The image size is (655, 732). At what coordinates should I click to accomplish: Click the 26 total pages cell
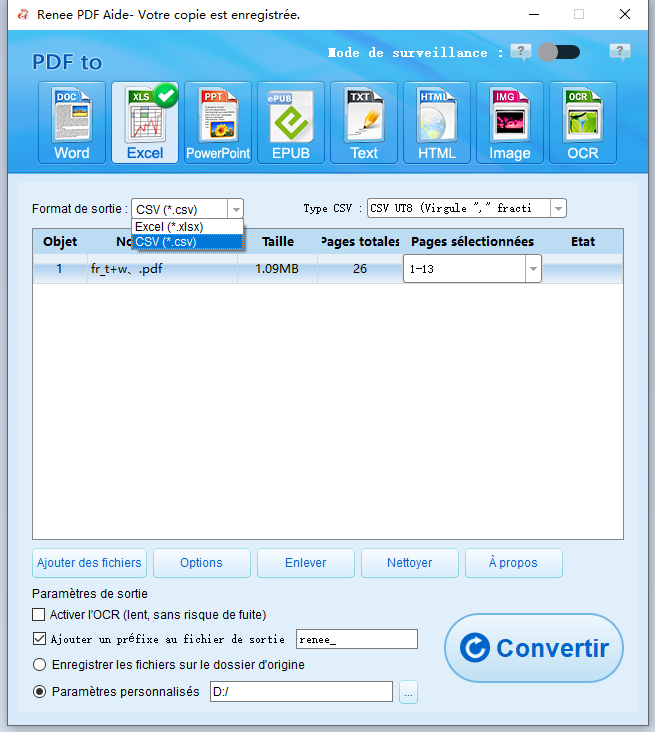pyautogui.click(x=360, y=269)
